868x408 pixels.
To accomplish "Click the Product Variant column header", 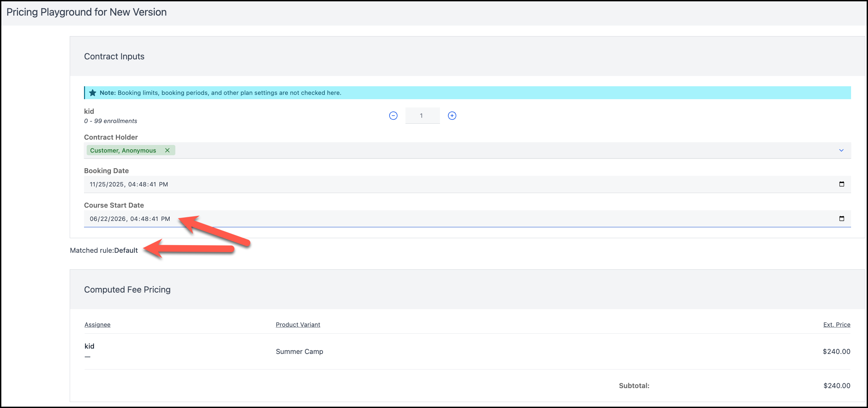I will tap(298, 324).
